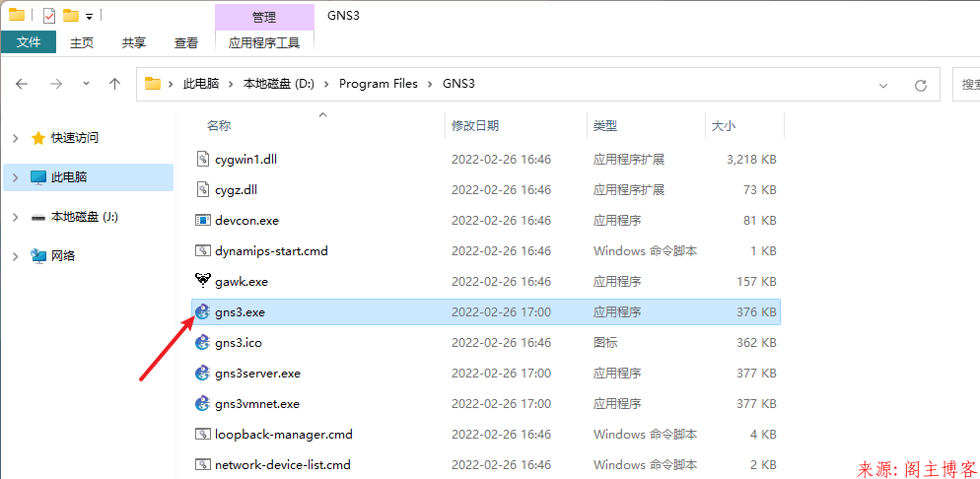Expand the Quick Access tree node
The height and width of the screenshot is (479, 980).
point(15,138)
